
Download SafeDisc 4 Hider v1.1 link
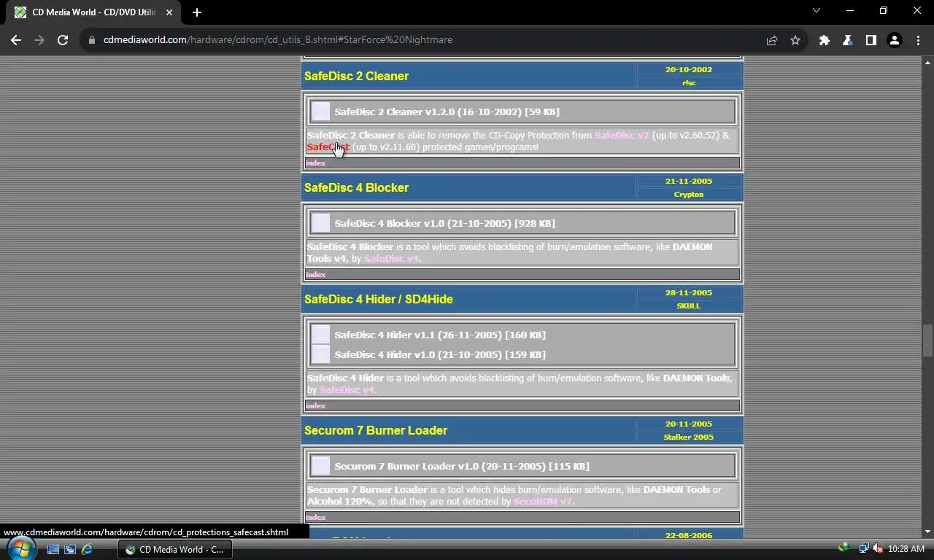click(x=440, y=335)
